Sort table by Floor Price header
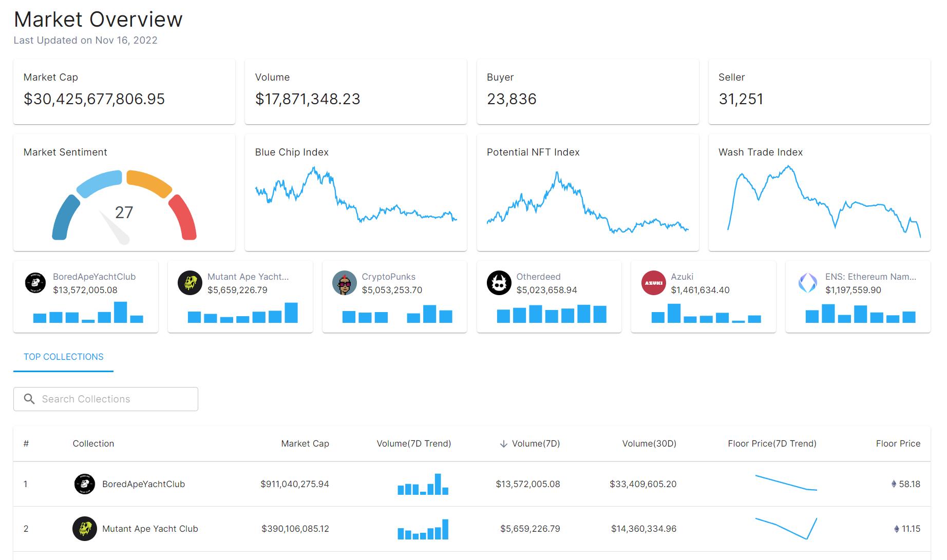947x560 pixels. point(898,443)
